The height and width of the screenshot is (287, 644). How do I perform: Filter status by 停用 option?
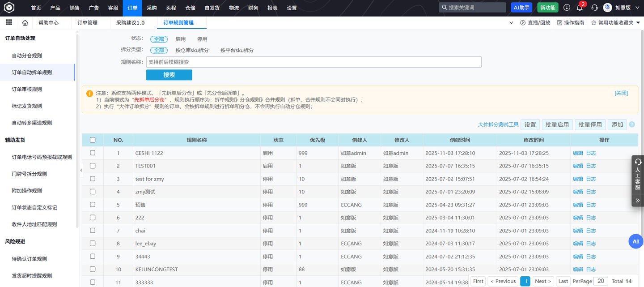202,39
